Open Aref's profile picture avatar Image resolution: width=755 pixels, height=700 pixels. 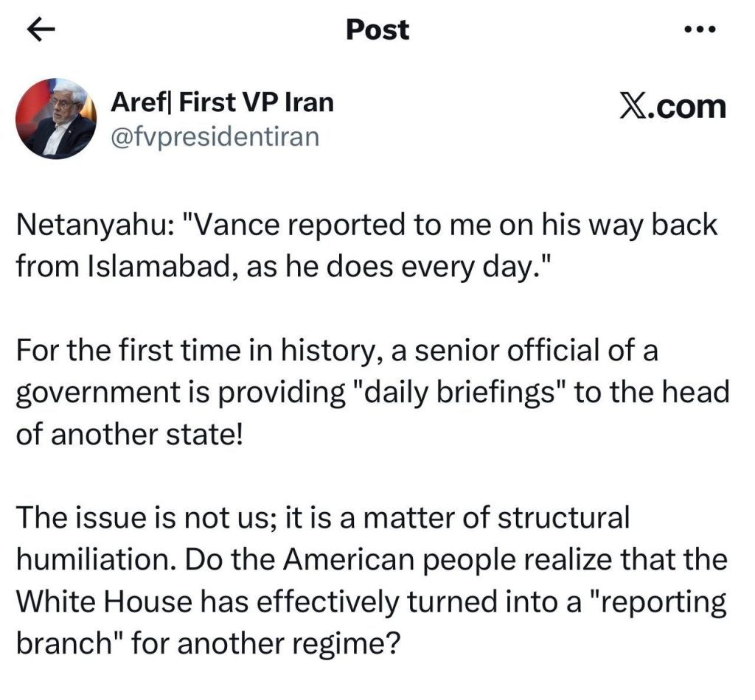[56, 119]
